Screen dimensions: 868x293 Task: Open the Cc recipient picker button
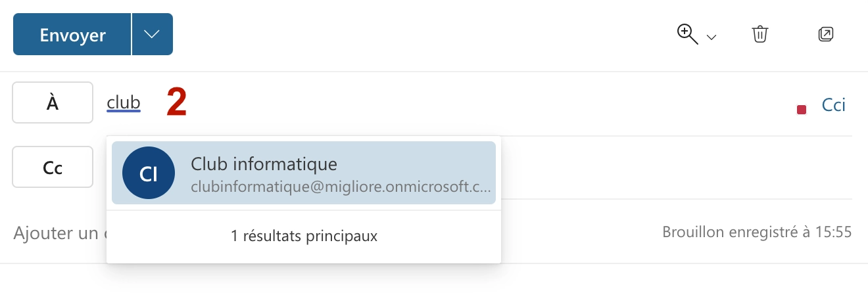[53, 167]
